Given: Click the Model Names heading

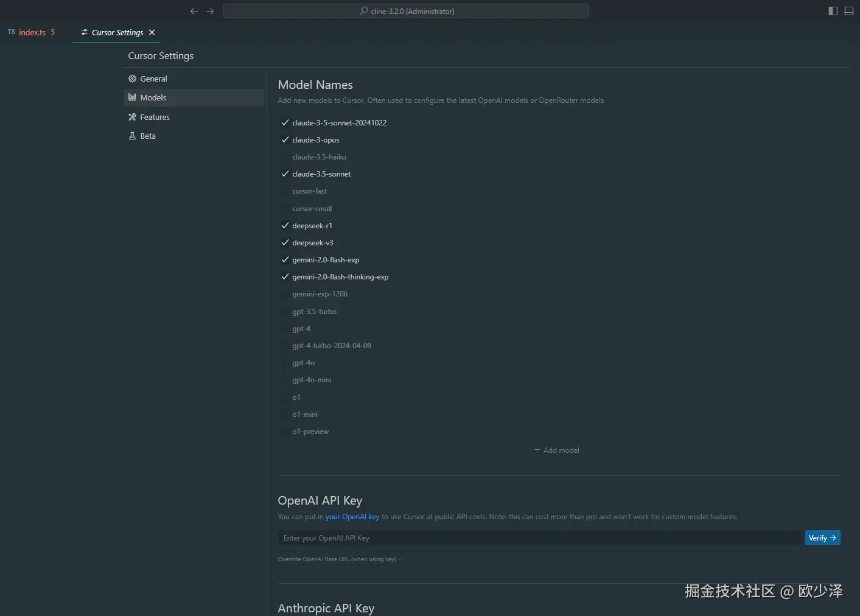Looking at the screenshot, I should click(x=315, y=85).
